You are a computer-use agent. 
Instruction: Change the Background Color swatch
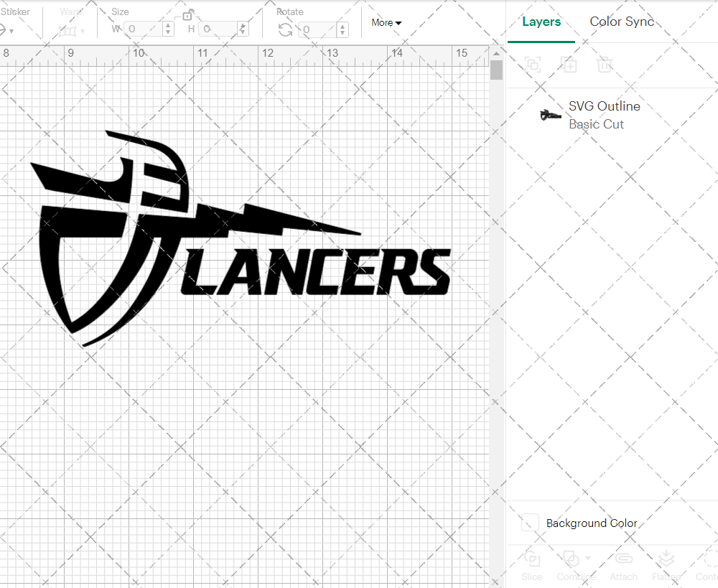coord(529,523)
